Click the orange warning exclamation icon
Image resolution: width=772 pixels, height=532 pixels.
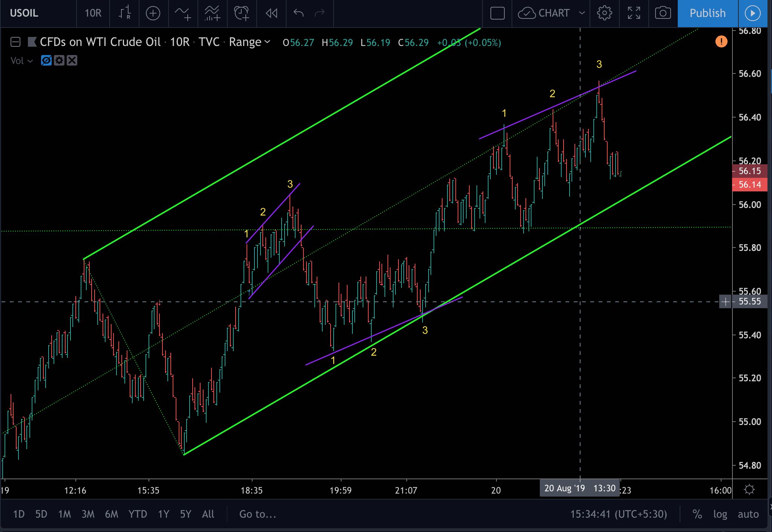tap(721, 41)
